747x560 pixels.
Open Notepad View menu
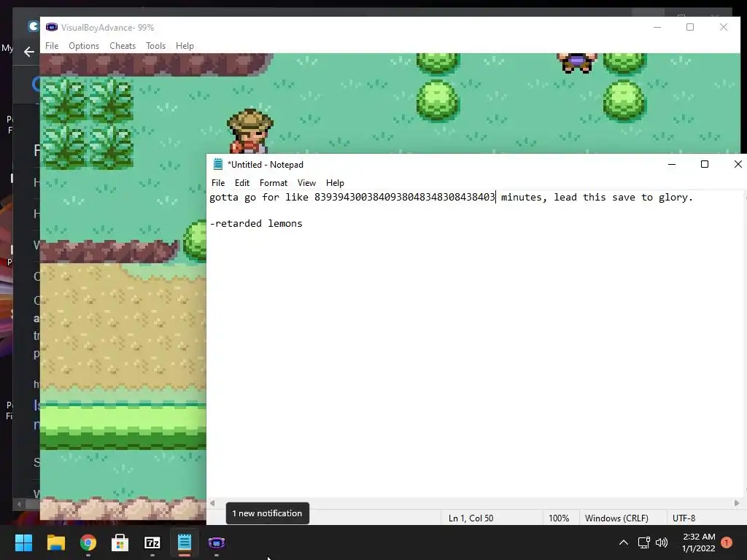pos(306,183)
